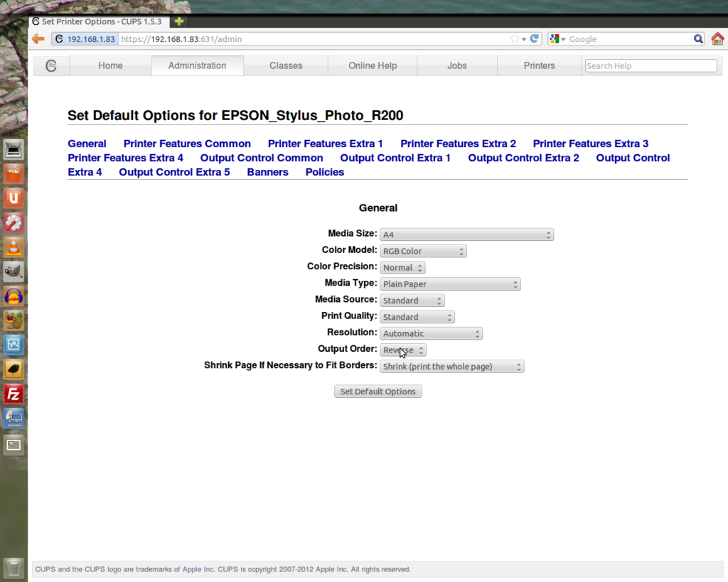Image resolution: width=728 pixels, height=582 pixels.
Task: Launch Audacity from the dock
Action: pos(14,296)
